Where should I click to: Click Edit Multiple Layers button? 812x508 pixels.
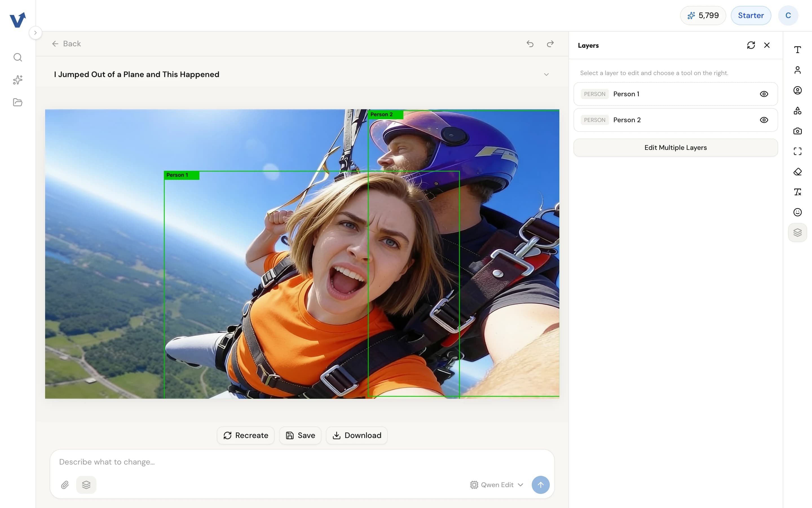click(676, 148)
